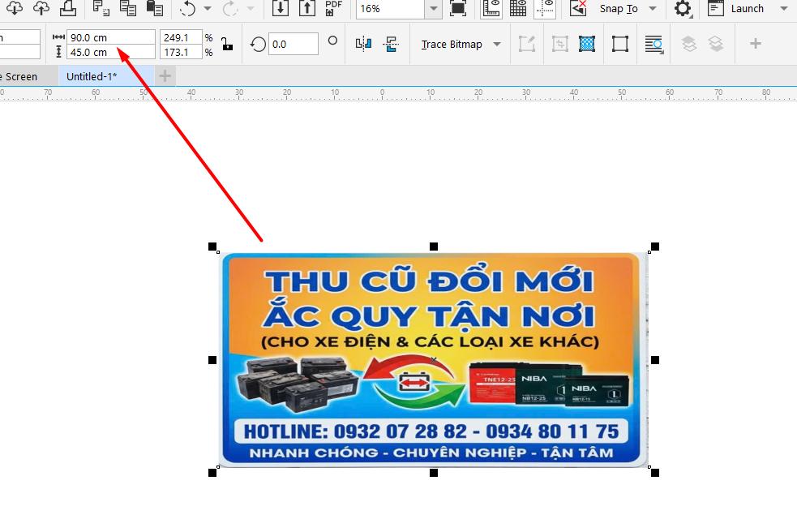This screenshot has width=797, height=532.
Task: Toggle Show grid
Action: tap(518, 9)
